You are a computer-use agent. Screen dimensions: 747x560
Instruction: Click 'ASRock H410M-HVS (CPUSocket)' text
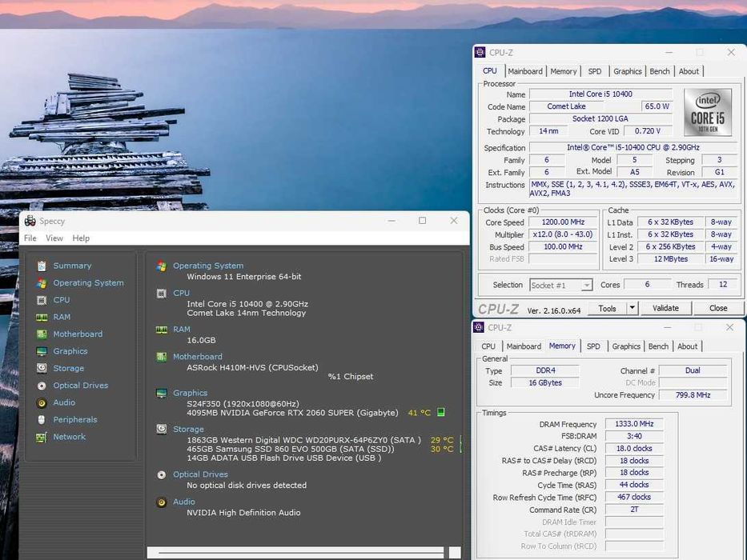pos(252,368)
